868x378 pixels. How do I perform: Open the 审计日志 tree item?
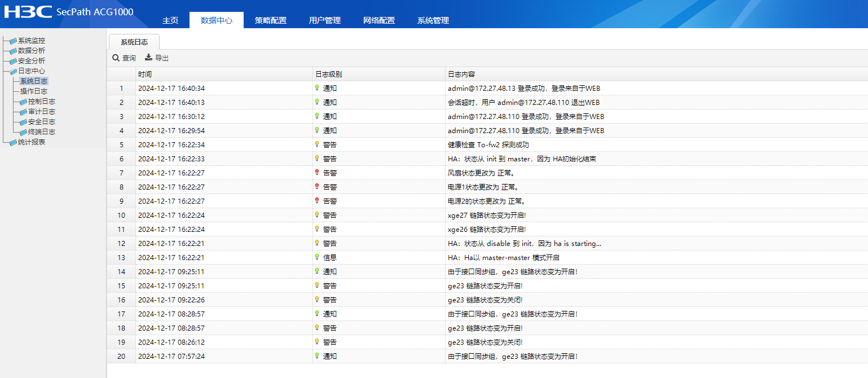(41, 112)
